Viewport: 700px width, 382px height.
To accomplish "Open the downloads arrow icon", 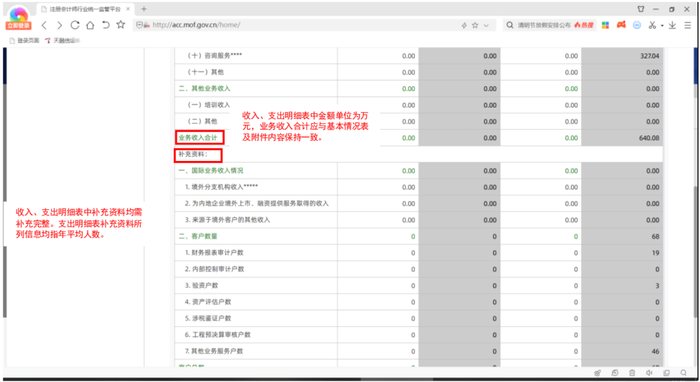I will pyautogui.click(x=672, y=25).
